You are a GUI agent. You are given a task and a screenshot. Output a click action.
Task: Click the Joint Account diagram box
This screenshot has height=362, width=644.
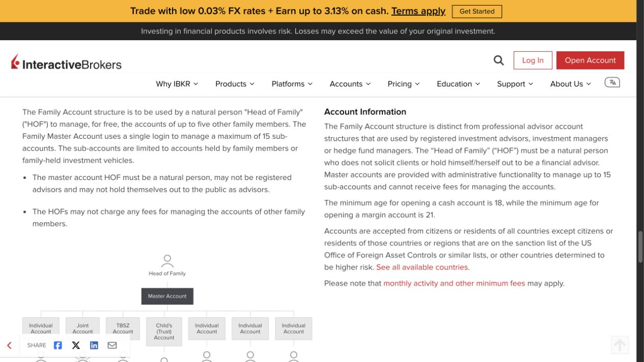82,328
